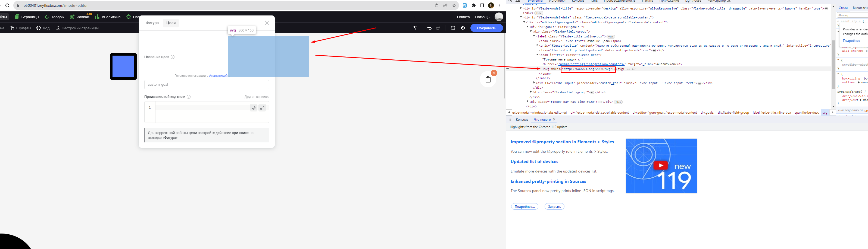Viewport: 868px width, 249px height.
Task: Open the Консоль drawer tab
Action: tap(522, 120)
